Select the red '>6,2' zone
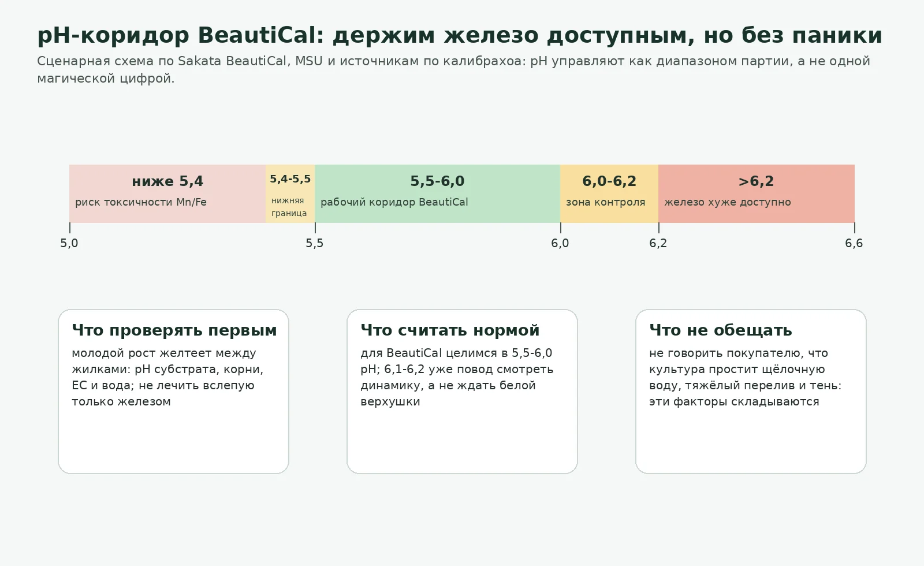The height and width of the screenshot is (566, 924). (x=757, y=193)
